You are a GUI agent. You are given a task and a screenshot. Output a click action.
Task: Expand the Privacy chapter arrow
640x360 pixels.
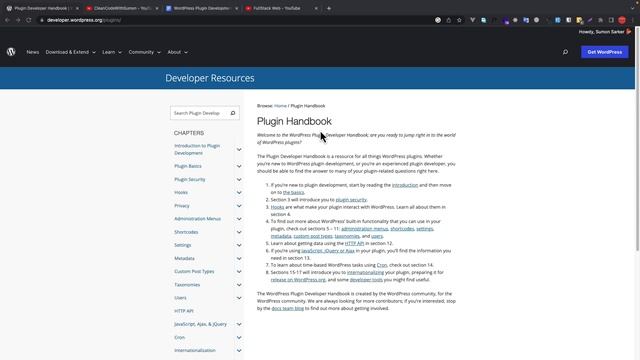click(239, 206)
